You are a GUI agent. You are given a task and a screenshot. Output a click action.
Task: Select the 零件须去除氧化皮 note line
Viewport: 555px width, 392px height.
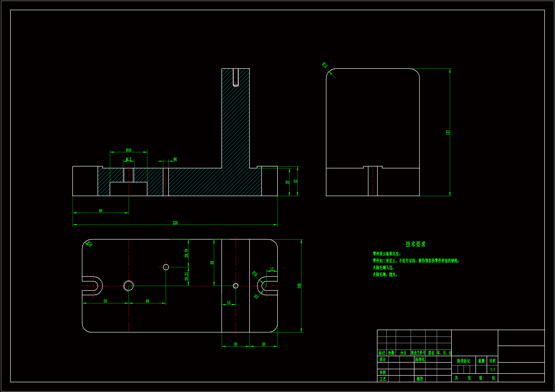pyautogui.click(x=386, y=254)
